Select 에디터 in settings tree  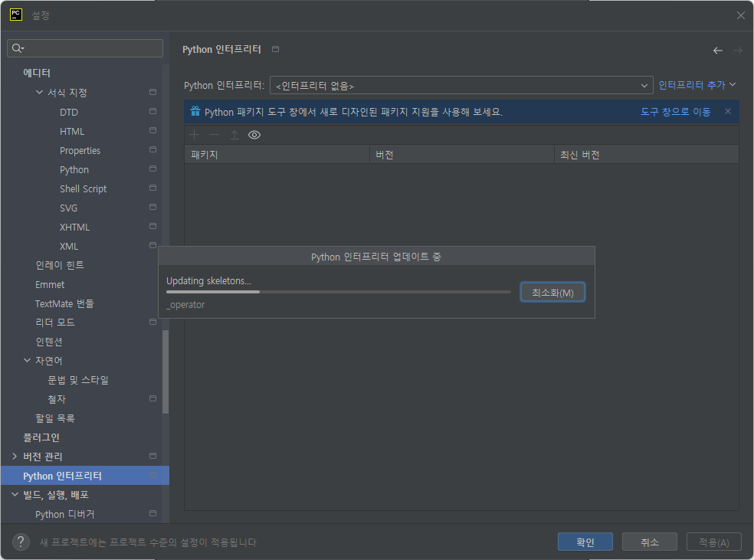coord(37,73)
